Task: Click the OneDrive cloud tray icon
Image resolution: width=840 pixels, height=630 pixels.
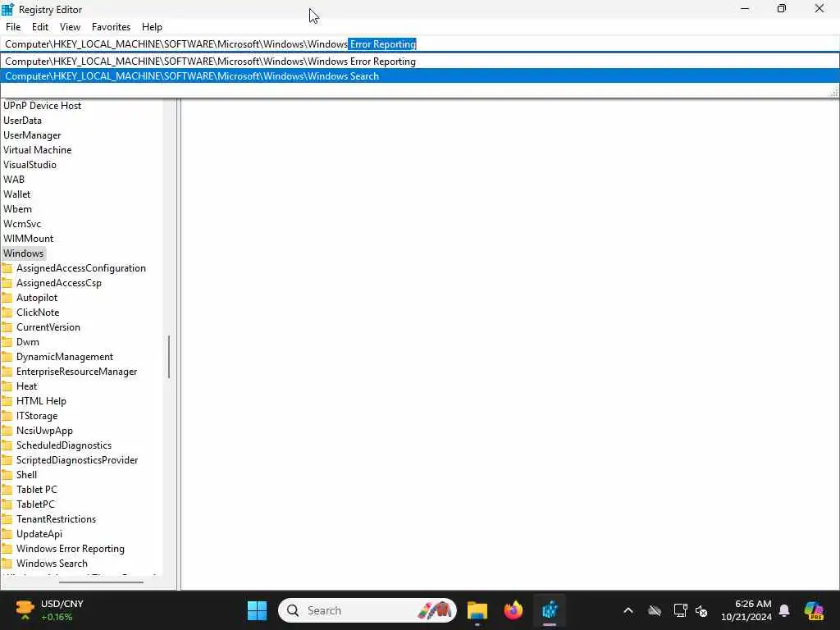Action: pyautogui.click(x=654, y=610)
